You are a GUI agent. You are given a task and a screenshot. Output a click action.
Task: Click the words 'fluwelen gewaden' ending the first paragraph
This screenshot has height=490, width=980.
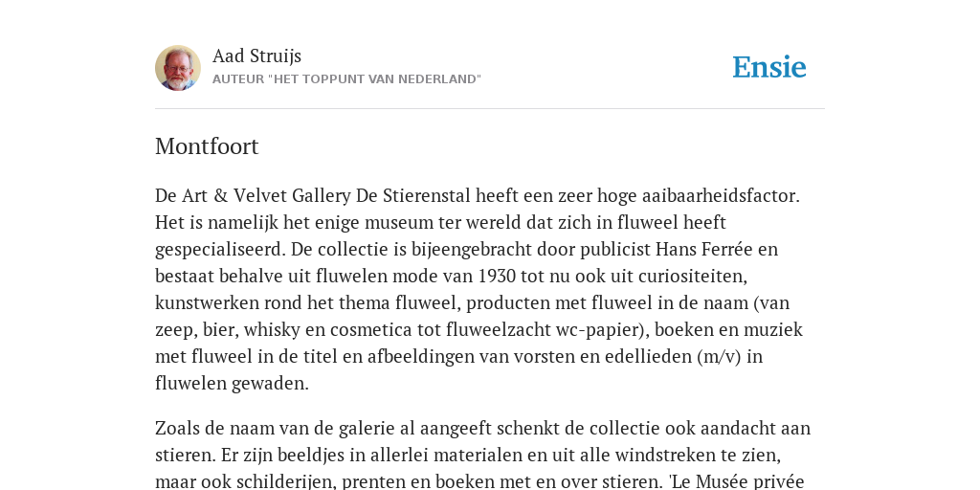coord(232,383)
